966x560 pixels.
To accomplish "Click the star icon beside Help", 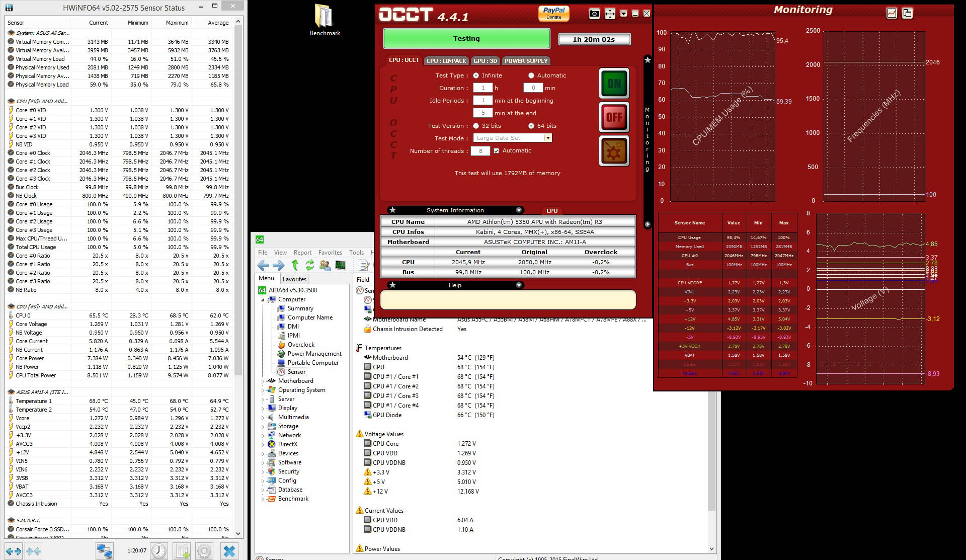I will pos(393,285).
